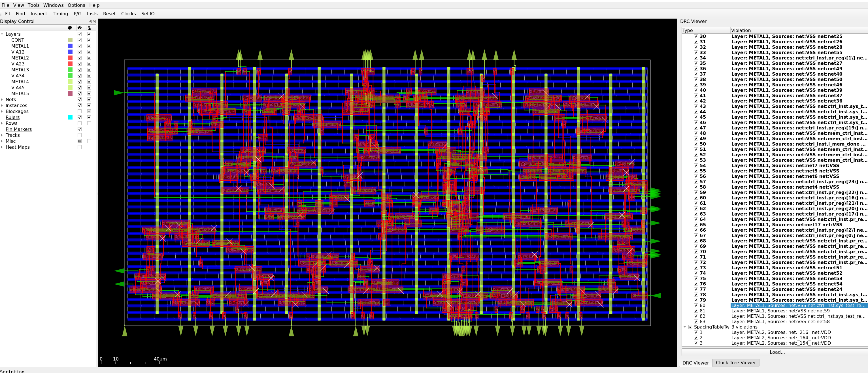Open the Windows menu
868x373 pixels.
tap(53, 5)
